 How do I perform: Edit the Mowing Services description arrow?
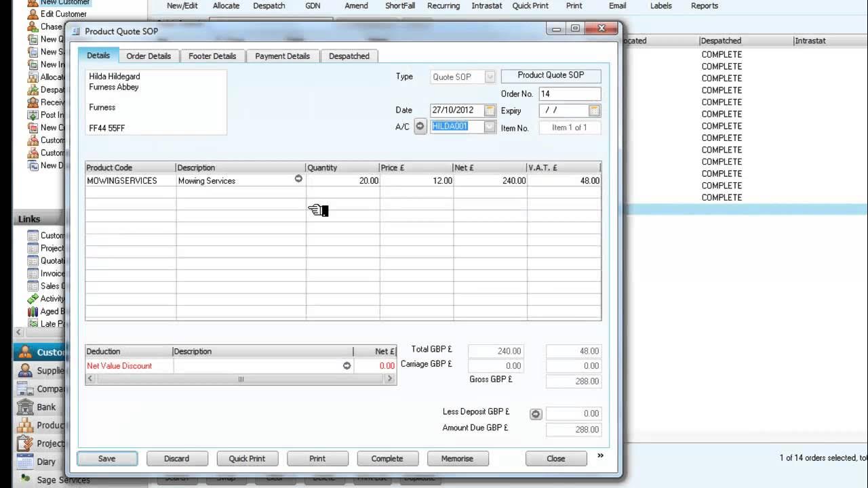298,179
